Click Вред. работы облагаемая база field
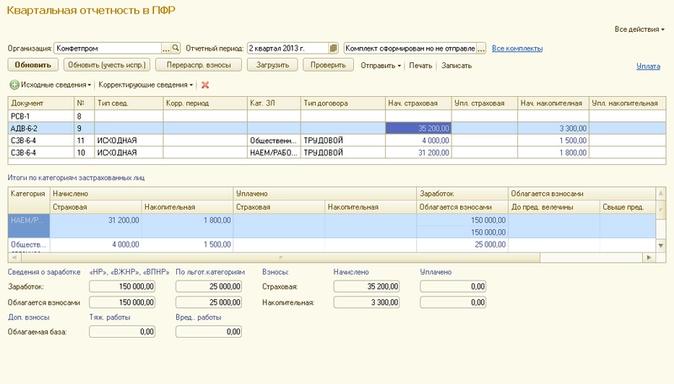The width and height of the screenshot is (674, 384). pos(208,332)
